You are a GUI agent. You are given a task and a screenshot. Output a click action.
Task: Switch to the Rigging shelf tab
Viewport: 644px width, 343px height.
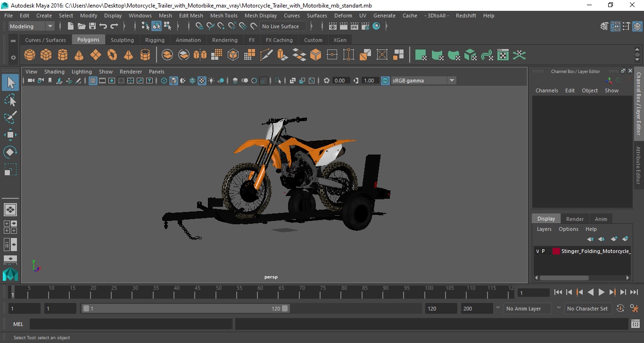(x=155, y=40)
